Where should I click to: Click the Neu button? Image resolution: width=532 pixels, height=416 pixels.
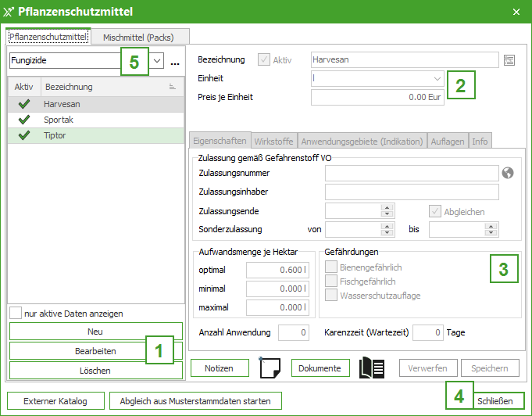(95, 332)
